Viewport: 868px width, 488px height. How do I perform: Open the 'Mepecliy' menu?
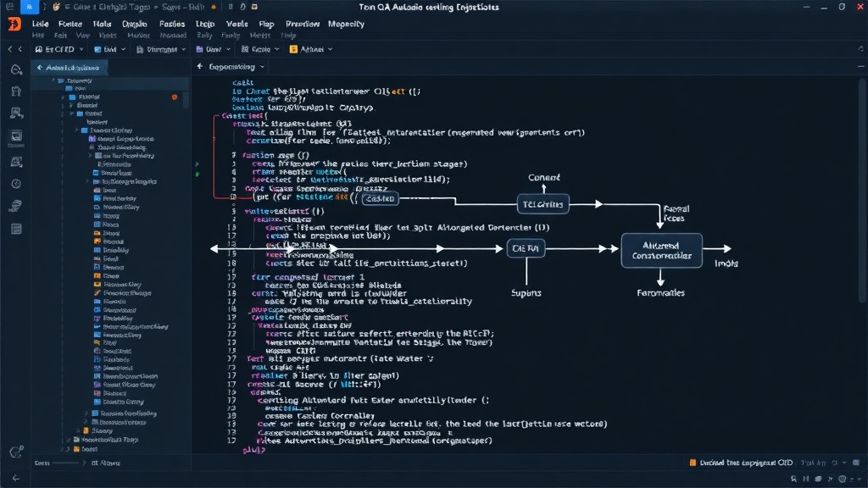(x=346, y=25)
